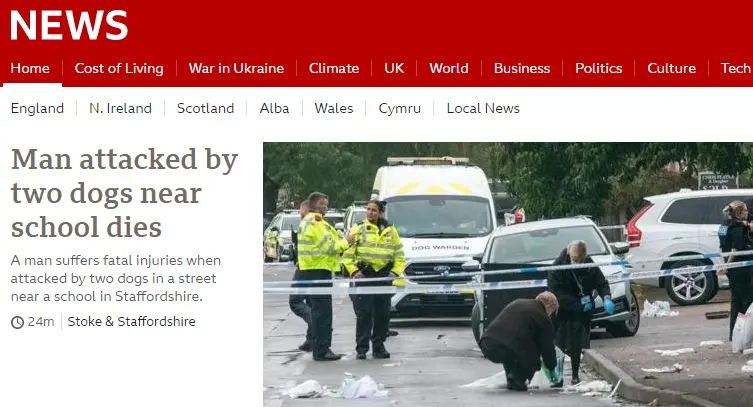Screen dimensions: 753x407
Task: Choose N. Ireland regional news
Action: click(x=121, y=108)
